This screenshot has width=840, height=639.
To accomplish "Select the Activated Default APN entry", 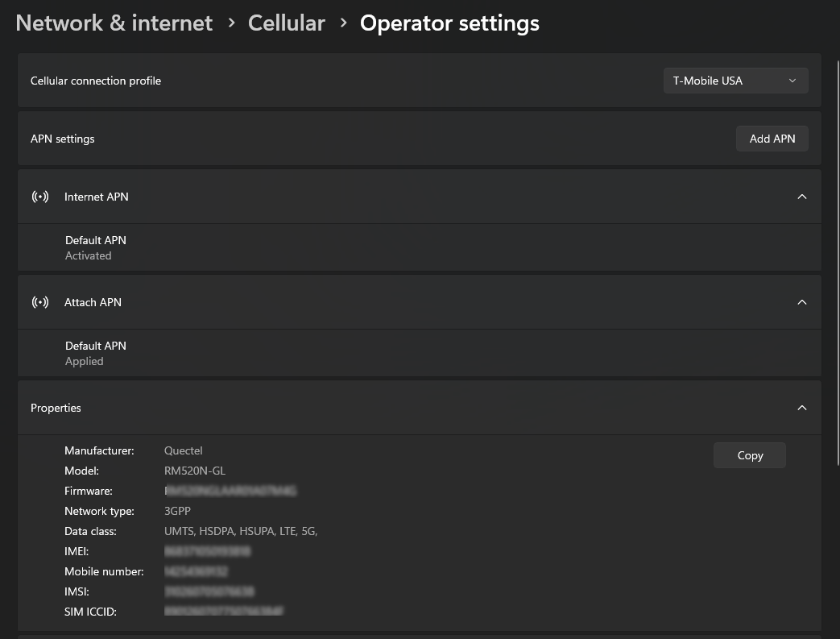I will point(96,247).
